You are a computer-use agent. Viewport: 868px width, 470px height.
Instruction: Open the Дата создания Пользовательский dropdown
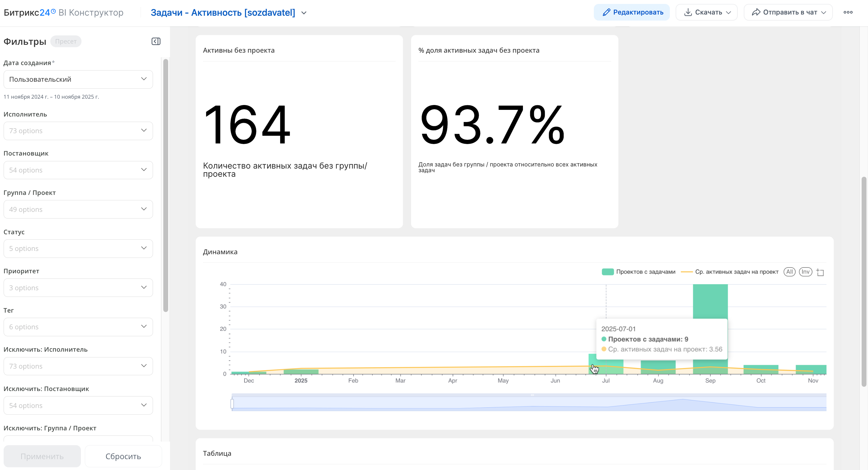point(78,80)
